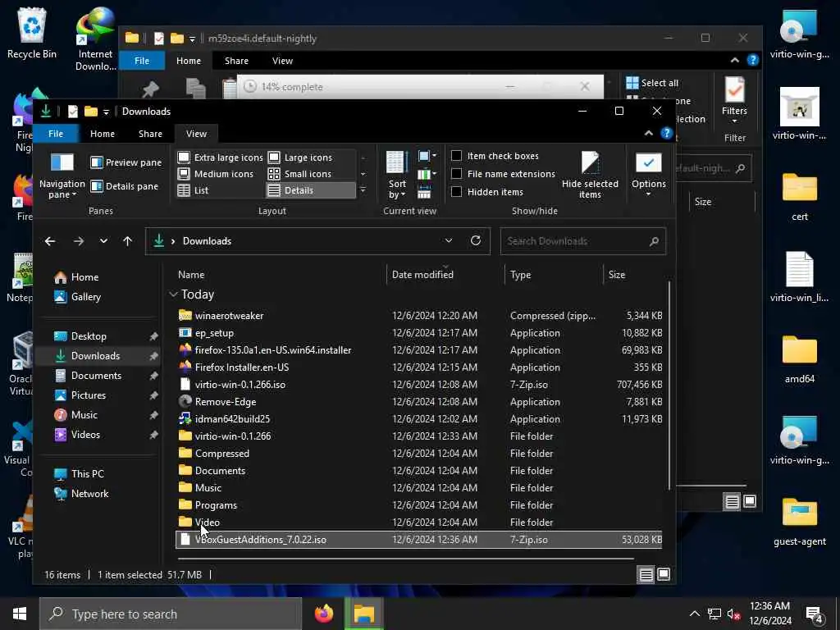Expand the address bar history dropdown
This screenshot has width=840, height=630.
449,241
